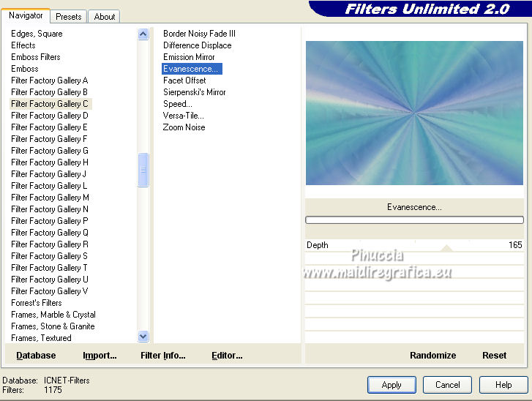The width and height of the screenshot is (532, 401).
Task: Select Filter Factory Gallery J
Action: click(50, 174)
